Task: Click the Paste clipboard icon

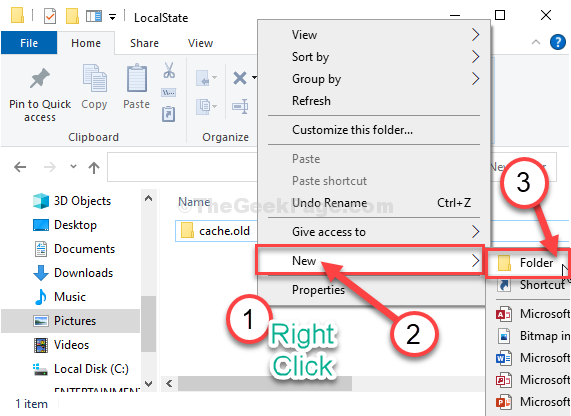Action: tap(137, 78)
